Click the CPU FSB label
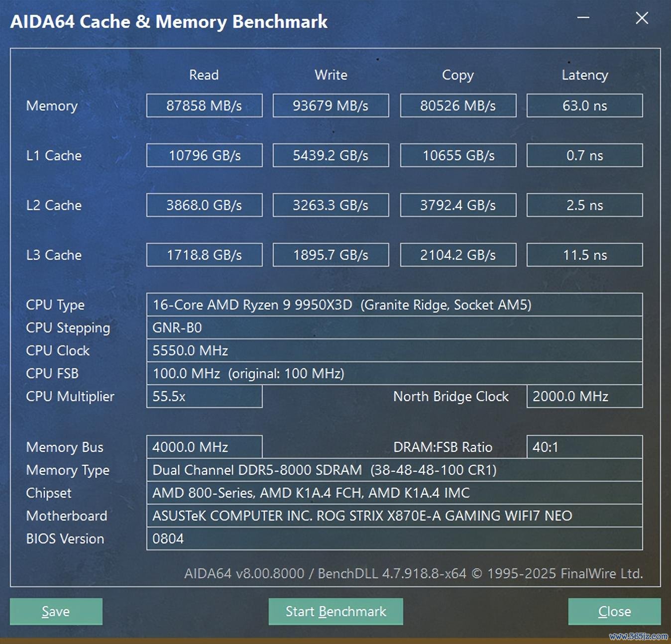Screen dimensions: 671x644 pyautogui.click(x=52, y=373)
